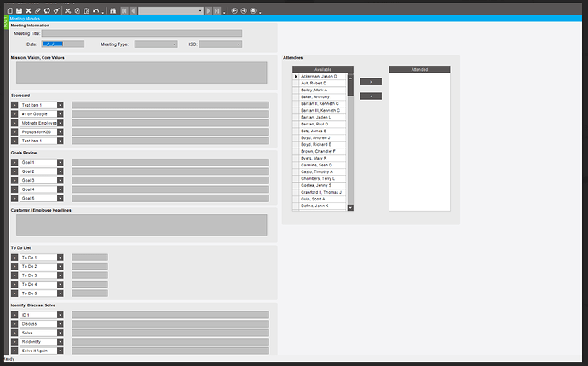Click the Available column header

point(323,69)
